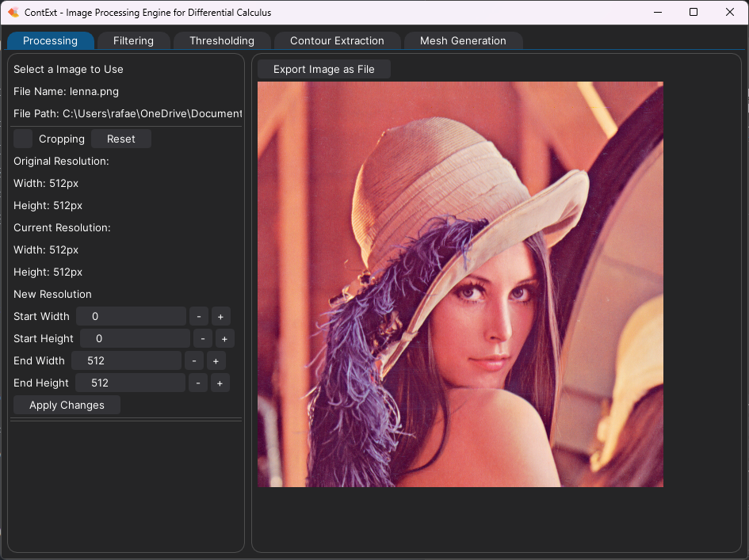
Task: Click Export Image as File
Action: pos(324,69)
